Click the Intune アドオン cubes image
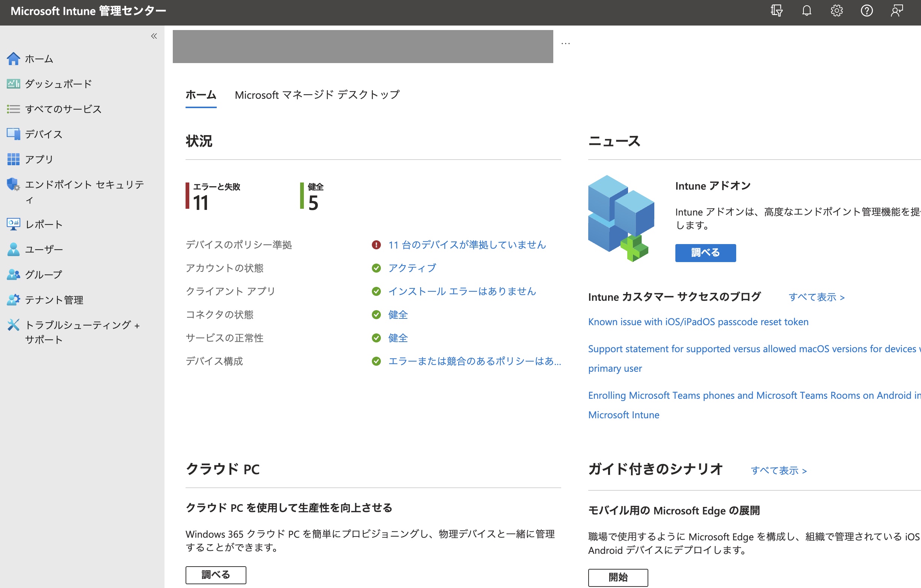The height and width of the screenshot is (588, 921). [621, 218]
